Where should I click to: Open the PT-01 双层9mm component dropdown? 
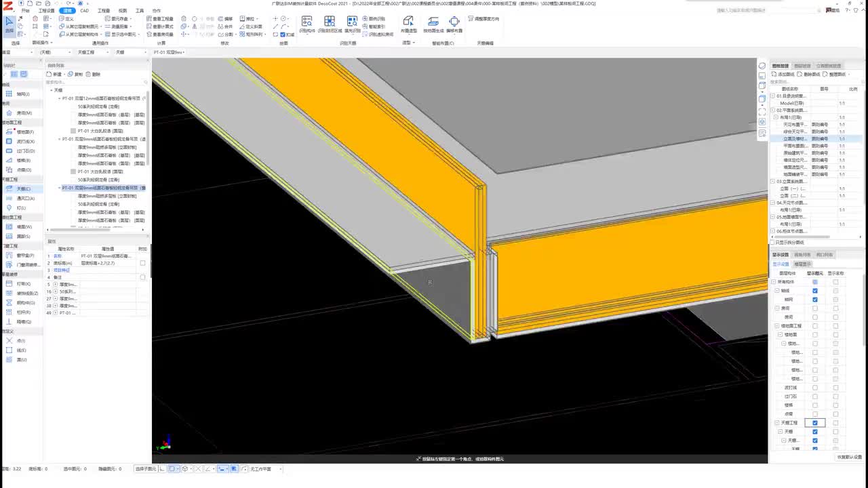[x=168, y=52]
